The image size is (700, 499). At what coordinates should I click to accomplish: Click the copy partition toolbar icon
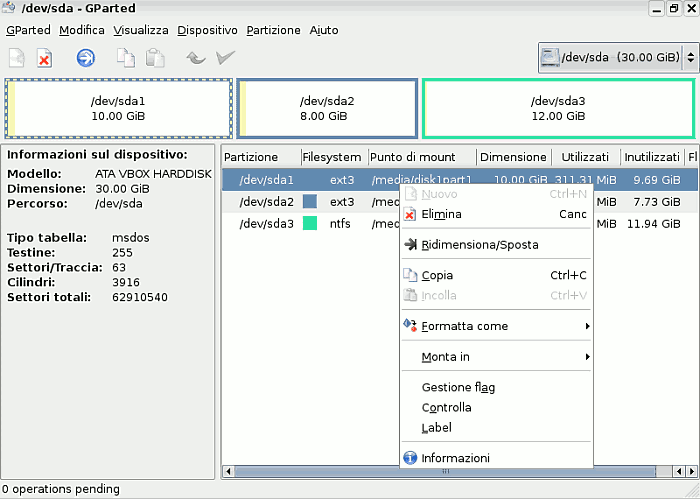coord(124,58)
